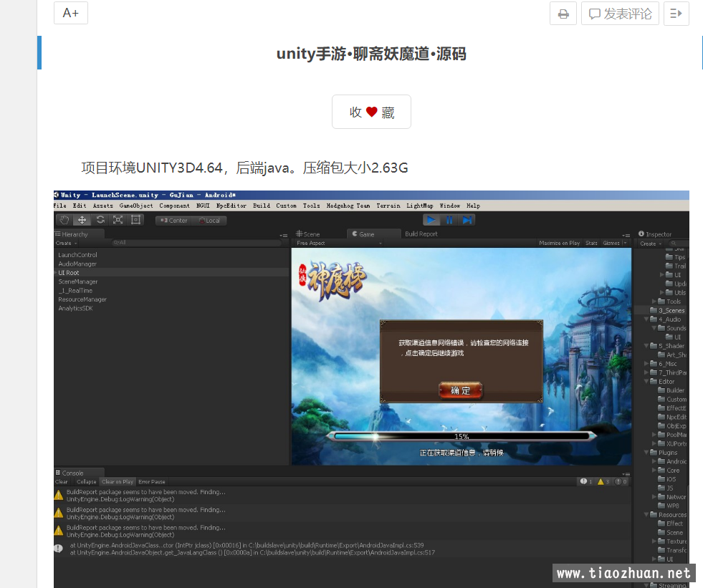Click the 15% loading progress bar
This screenshot has height=588, width=703.
462,436
